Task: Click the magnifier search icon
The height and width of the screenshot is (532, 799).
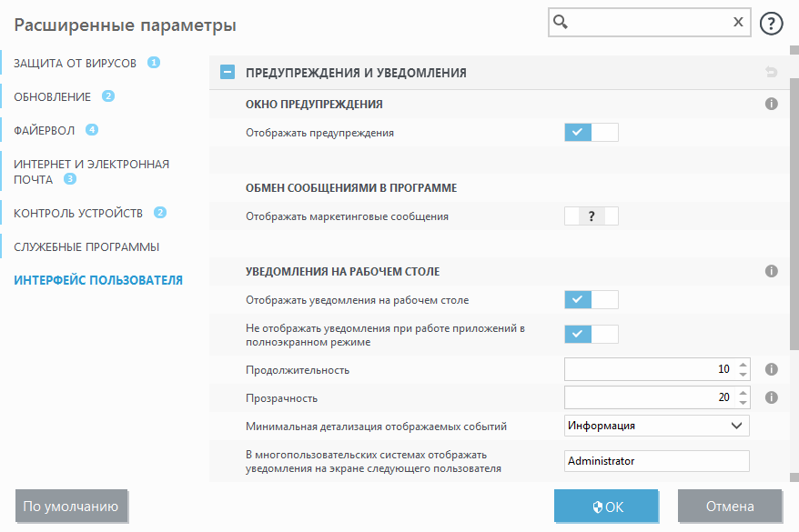Action: pos(561,24)
